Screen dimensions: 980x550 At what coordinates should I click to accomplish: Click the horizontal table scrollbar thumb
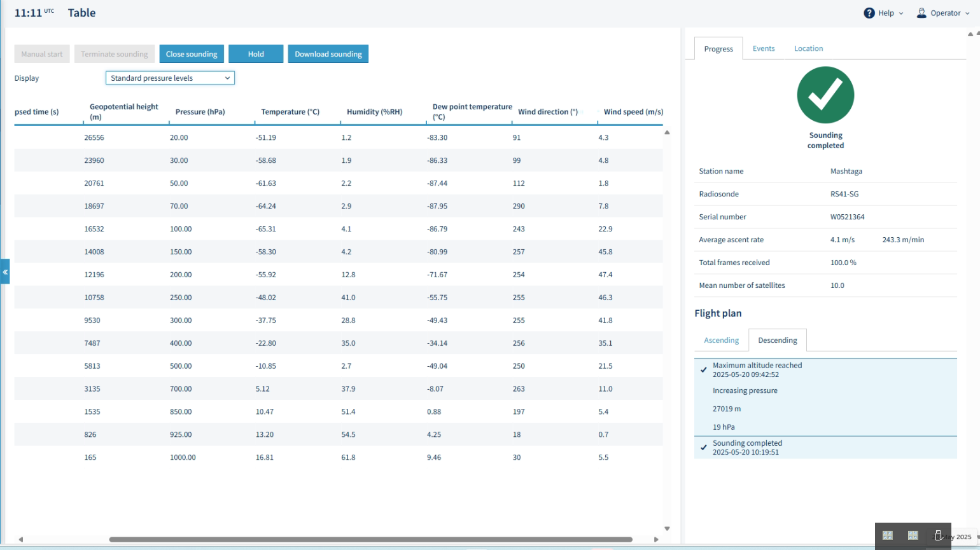[370, 539]
